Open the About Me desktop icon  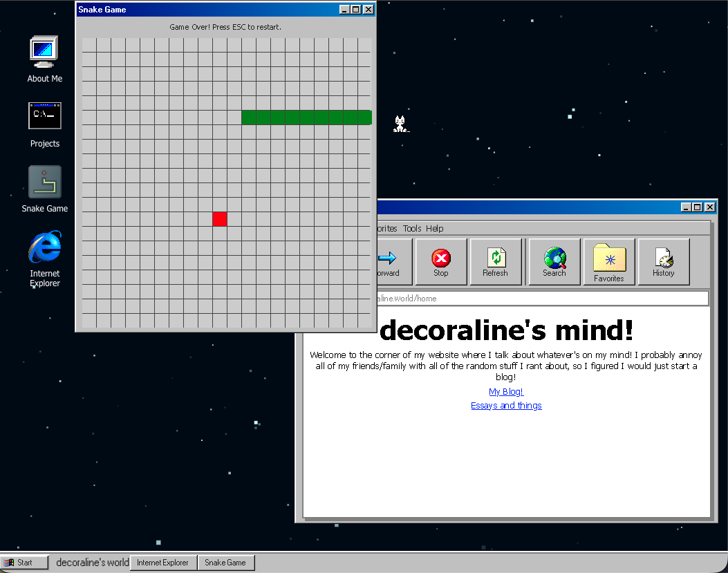(x=44, y=52)
